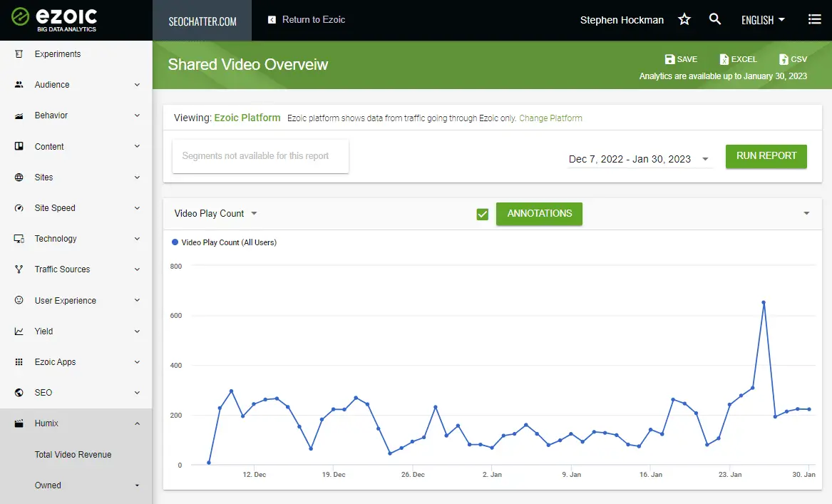
Task: Select Total Video Revenue under Humix
Action: (x=73, y=455)
